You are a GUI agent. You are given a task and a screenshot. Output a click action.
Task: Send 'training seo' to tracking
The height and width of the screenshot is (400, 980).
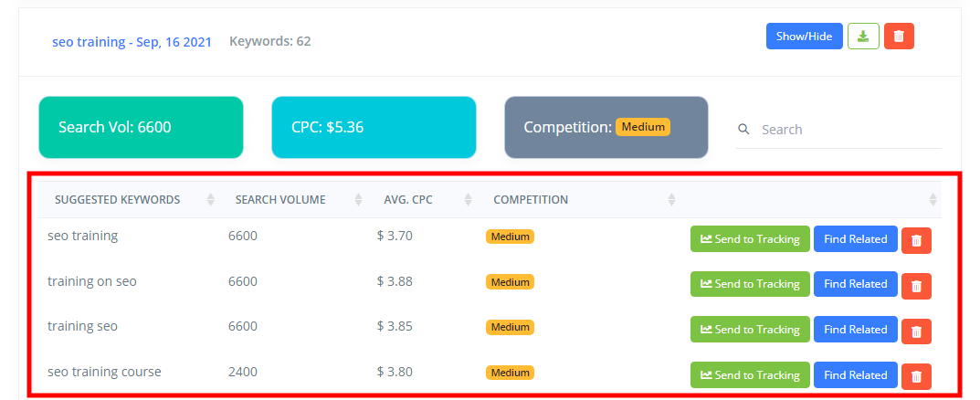750,330
